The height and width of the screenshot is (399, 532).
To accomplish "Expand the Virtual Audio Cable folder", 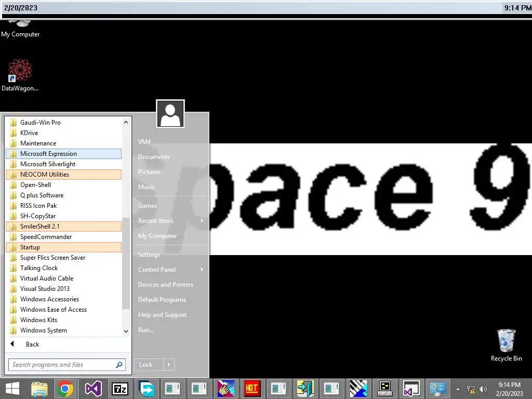I will click(x=64, y=278).
